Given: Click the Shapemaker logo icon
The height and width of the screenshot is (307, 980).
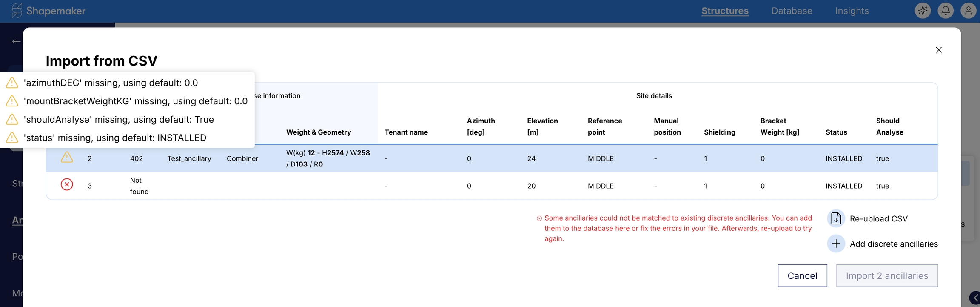Looking at the screenshot, I should coord(17,11).
